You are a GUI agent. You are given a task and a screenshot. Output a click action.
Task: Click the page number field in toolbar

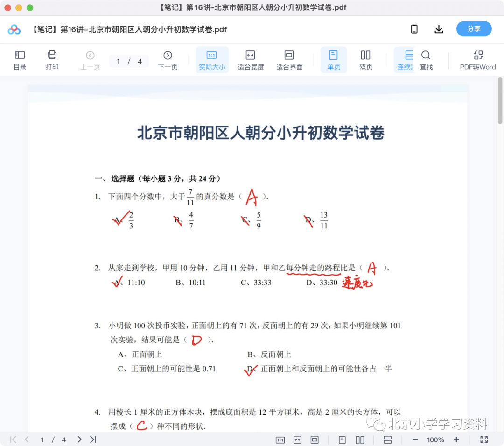tap(129, 61)
